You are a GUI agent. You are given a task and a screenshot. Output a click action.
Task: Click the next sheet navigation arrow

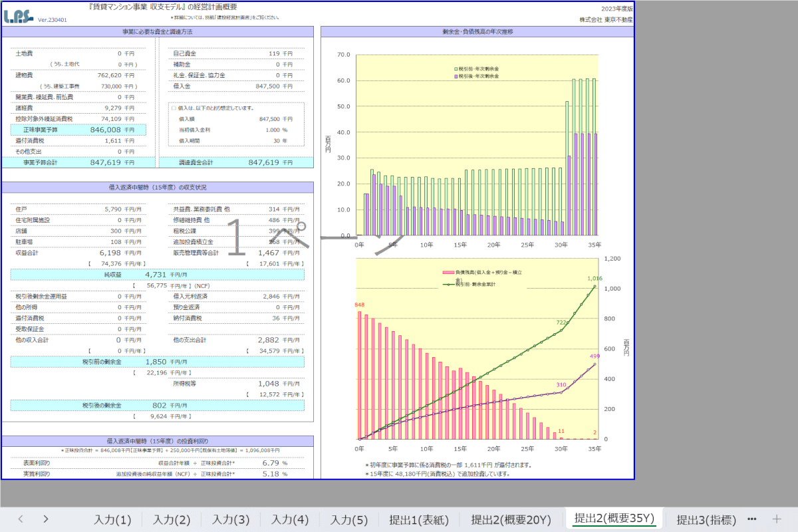click(45, 519)
